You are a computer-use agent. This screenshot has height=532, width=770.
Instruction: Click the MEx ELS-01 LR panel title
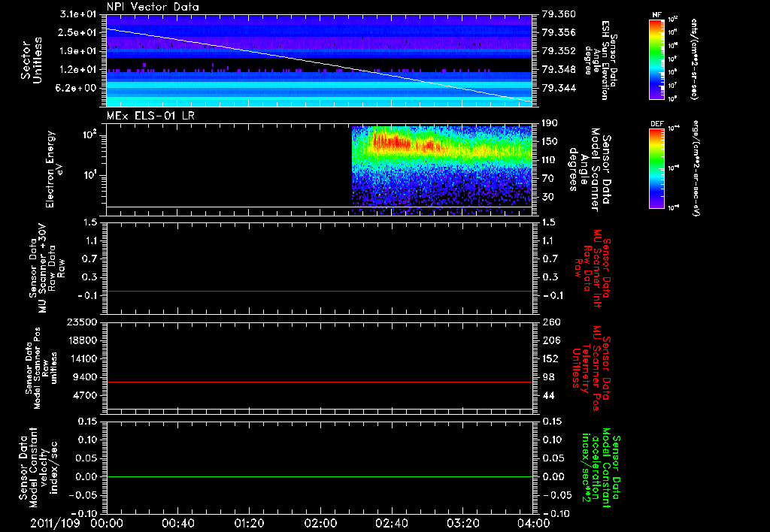(x=149, y=115)
